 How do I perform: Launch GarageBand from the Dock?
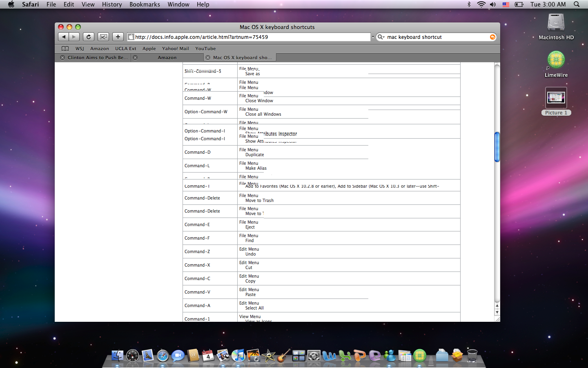pos(284,355)
